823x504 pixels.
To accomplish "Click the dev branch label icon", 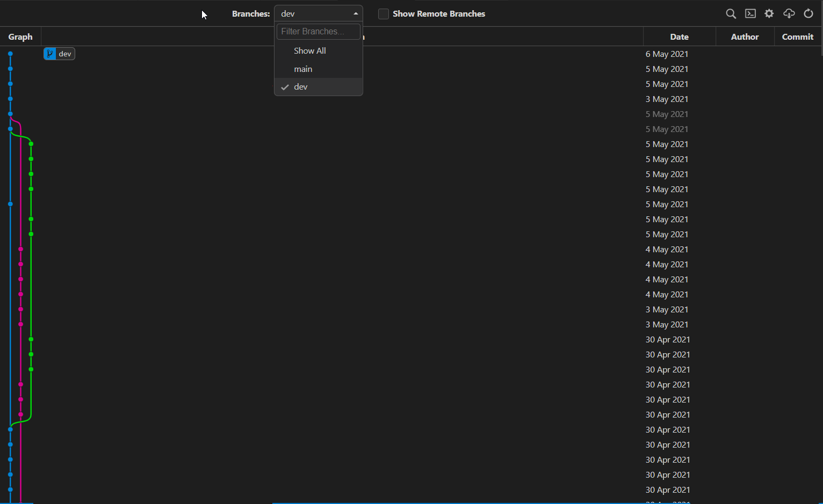I will pos(49,54).
